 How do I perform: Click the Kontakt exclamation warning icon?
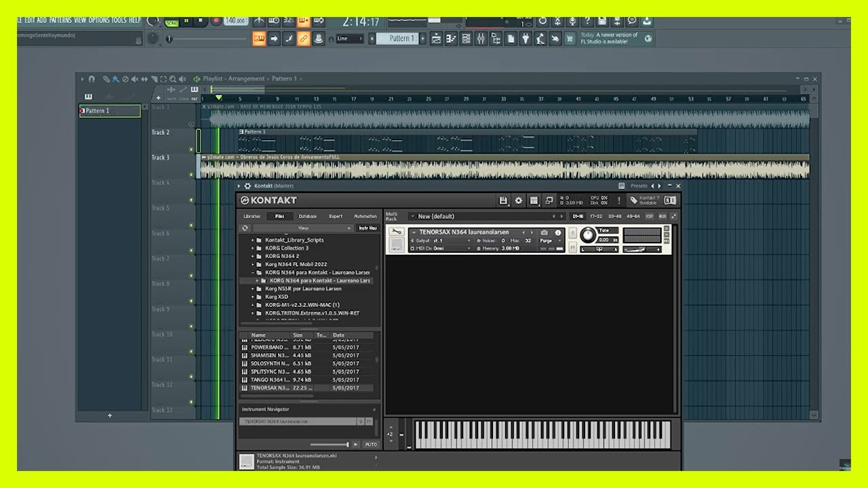[619, 201]
